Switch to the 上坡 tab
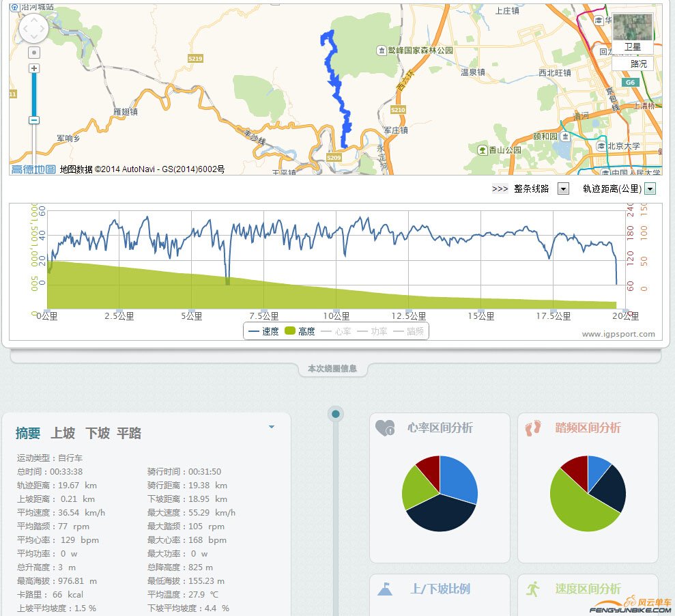 click(x=62, y=433)
